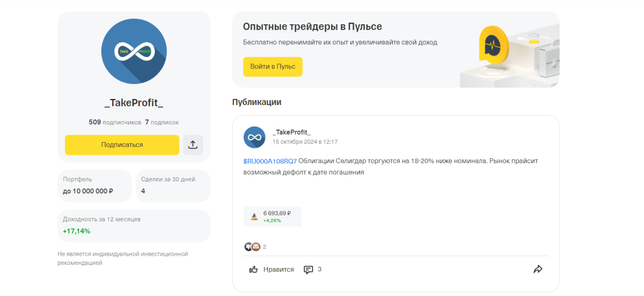Click the Доходность за 12 месяцев card

134,225
